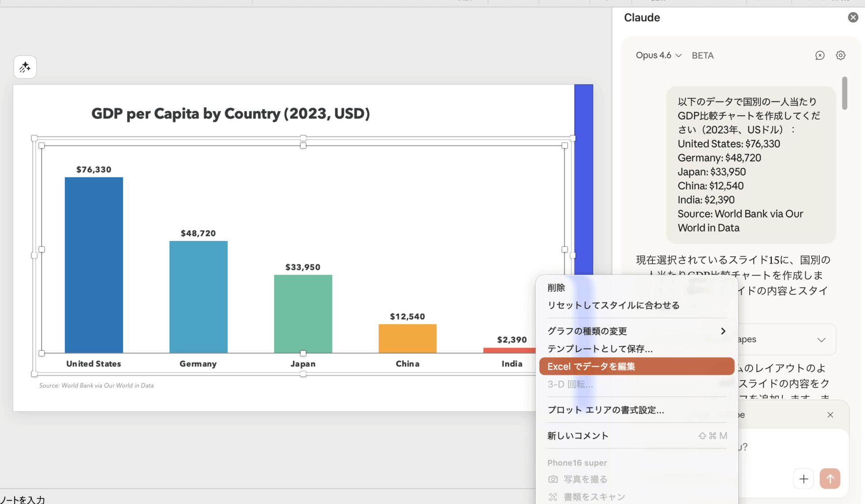Select the 書類をスキャン scan icon
This screenshot has height=504, width=865.
coord(553,496)
